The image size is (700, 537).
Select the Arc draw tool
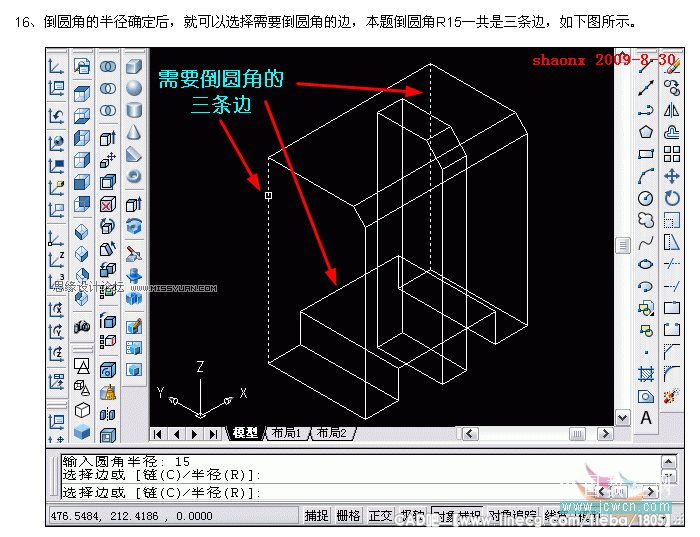tap(646, 176)
